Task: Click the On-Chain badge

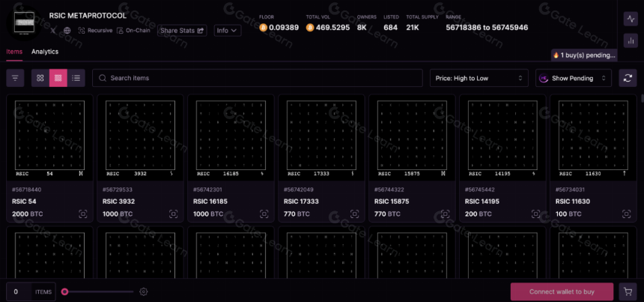Action: (x=133, y=31)
